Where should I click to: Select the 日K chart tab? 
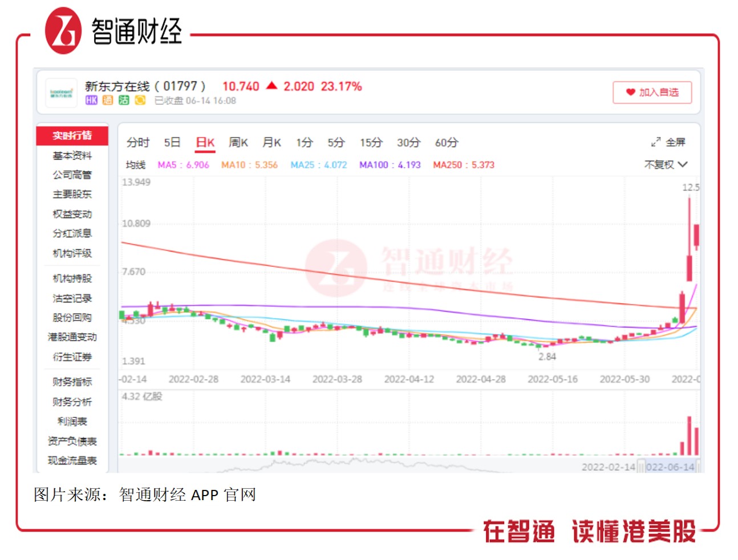(205, 143)
